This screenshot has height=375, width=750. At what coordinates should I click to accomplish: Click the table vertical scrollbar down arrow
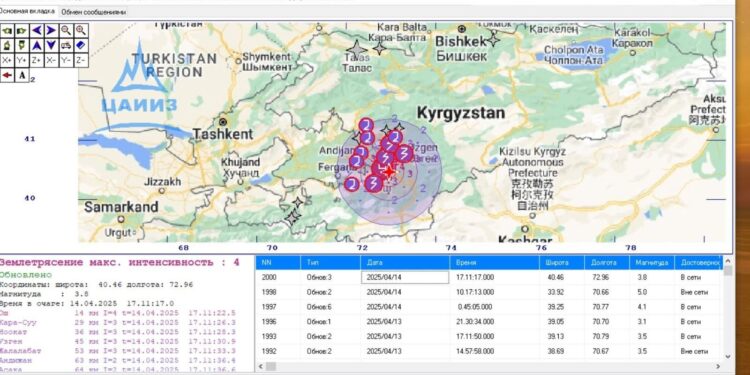pyautogui.click(x=728, y=357)
